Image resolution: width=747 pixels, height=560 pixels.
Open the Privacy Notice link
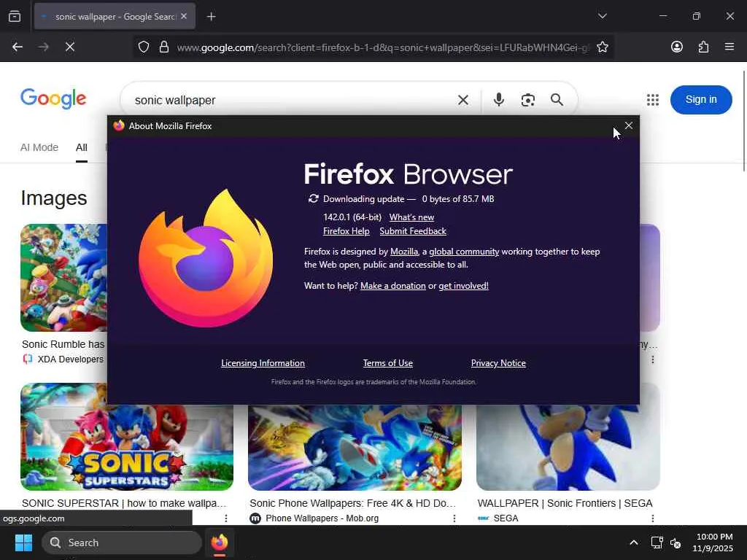[498, 363]
